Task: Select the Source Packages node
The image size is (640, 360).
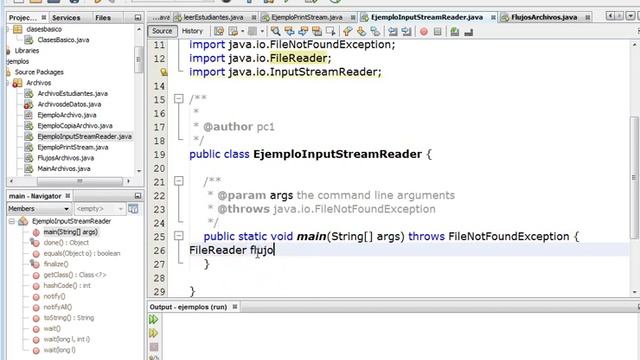Action: point(39,72)
